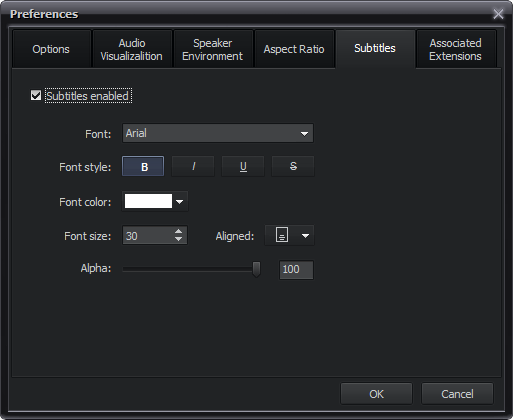Go to the Speaker Environment tab

click(213, 49)
